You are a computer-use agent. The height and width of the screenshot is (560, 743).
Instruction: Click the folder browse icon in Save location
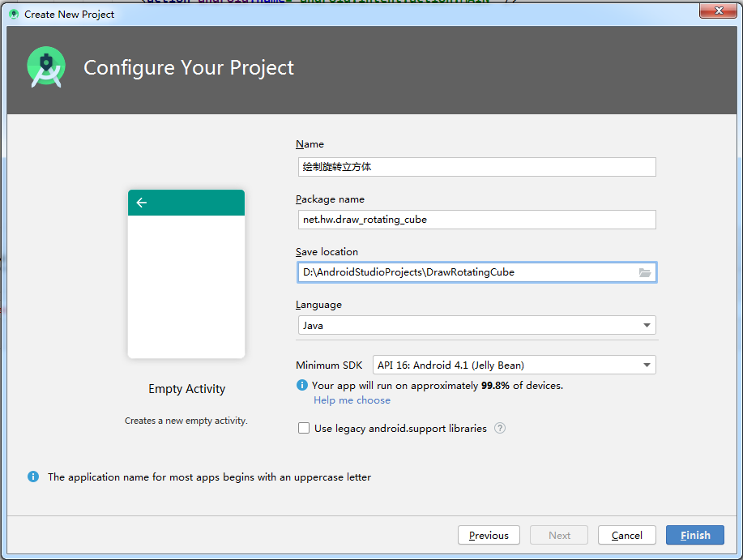coord(644,272)
